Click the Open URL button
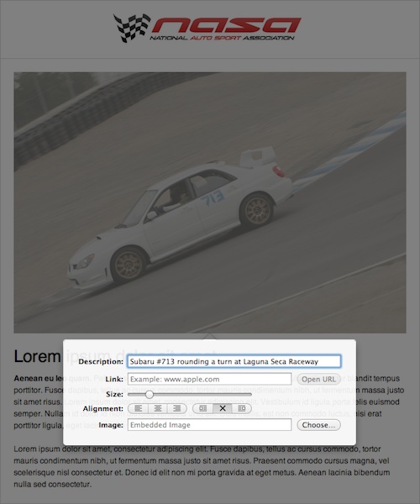 coord(318,380)
